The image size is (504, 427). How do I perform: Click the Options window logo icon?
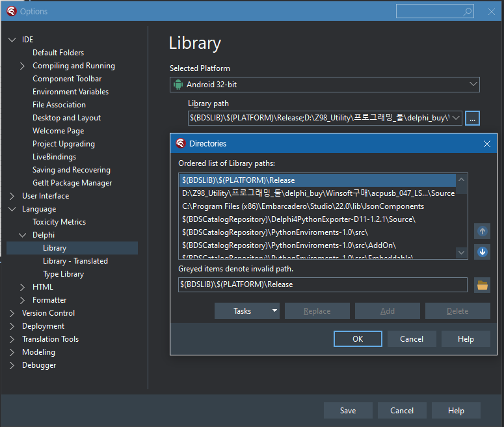pos(12,11)
